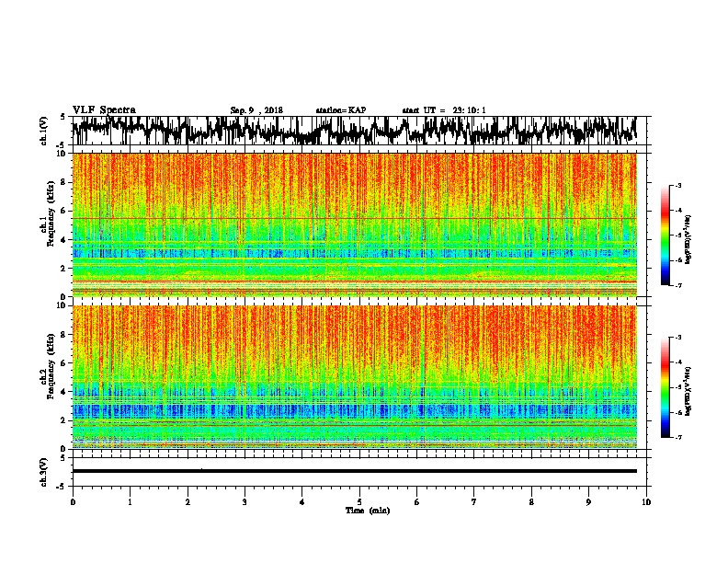The image size is (728, 563).
Task: Select the date label "Sep. 9, 2018"
Action: (x=256, y=110)
